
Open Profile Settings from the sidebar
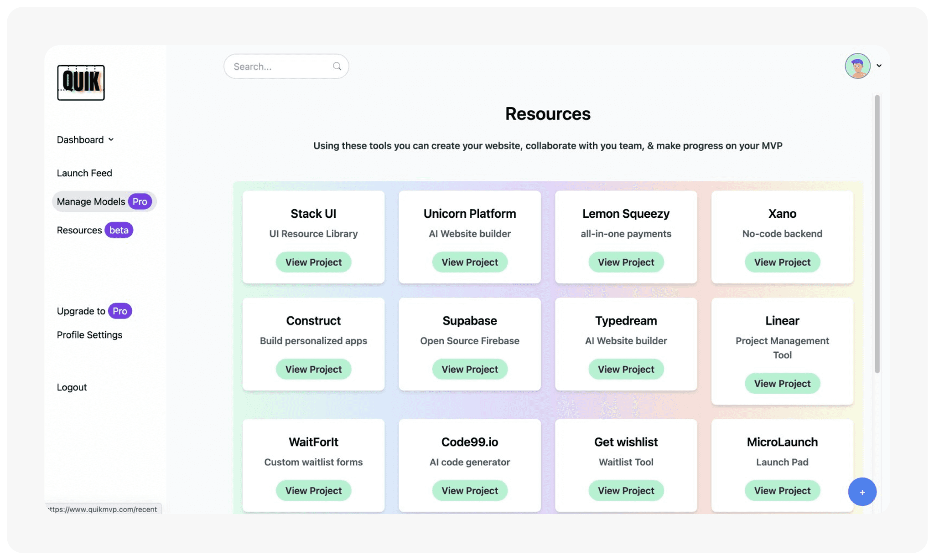click(89, 335)
